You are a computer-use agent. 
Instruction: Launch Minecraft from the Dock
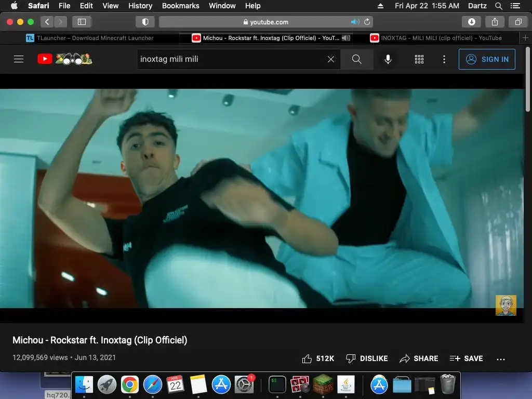pos(323,384)
